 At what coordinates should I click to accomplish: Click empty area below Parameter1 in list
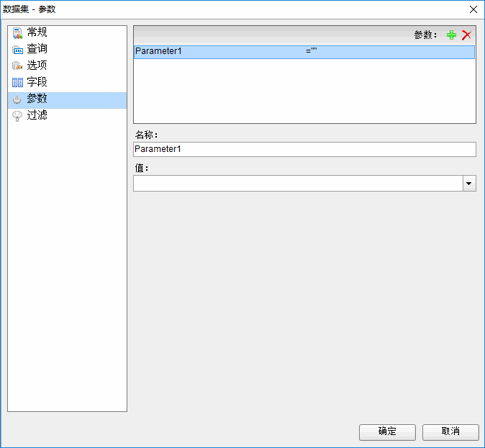pos(304,90)
